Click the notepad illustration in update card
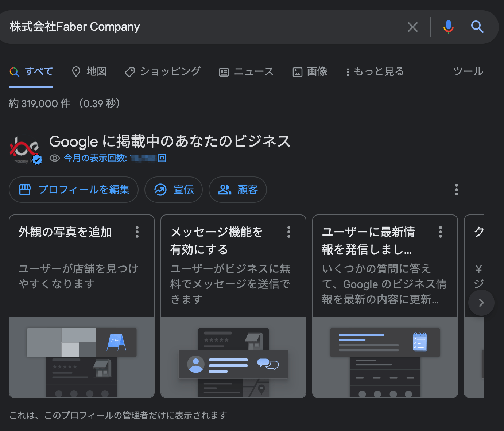The image size is (504, 431). click(385, 357)
